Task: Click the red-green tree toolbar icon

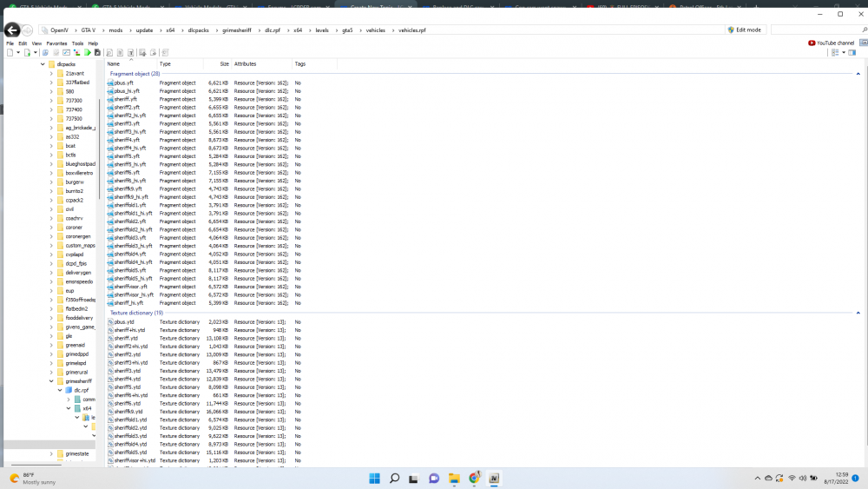Action: pyautogui.click(x=77, y=53)
